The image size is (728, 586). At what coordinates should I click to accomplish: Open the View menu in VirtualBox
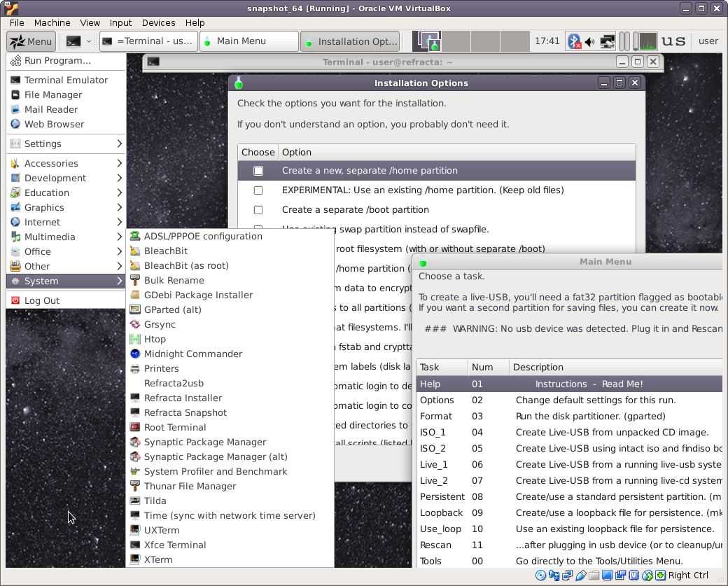point(90,22)
